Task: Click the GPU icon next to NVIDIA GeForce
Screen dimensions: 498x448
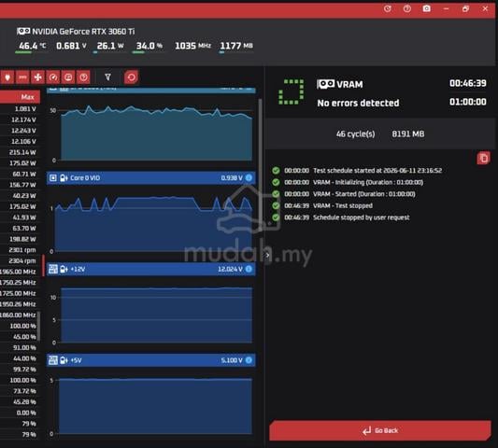Action: (x=23, y=31)
